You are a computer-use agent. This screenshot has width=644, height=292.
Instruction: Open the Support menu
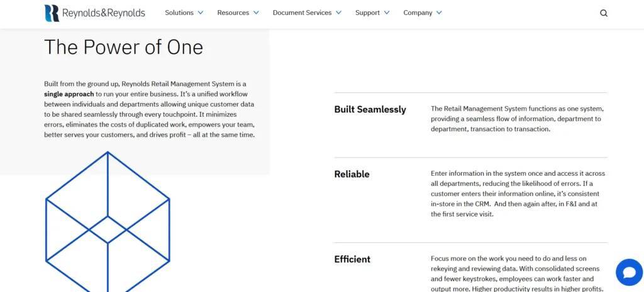(x=367, y=13)
